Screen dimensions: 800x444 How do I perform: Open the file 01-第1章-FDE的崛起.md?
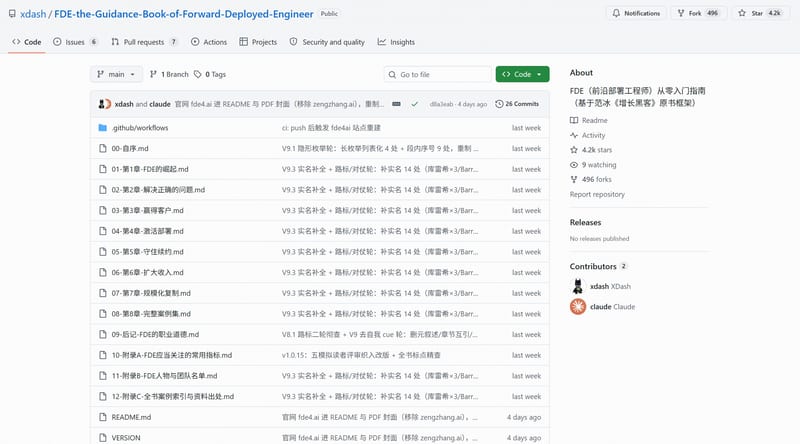click(150, 169)
